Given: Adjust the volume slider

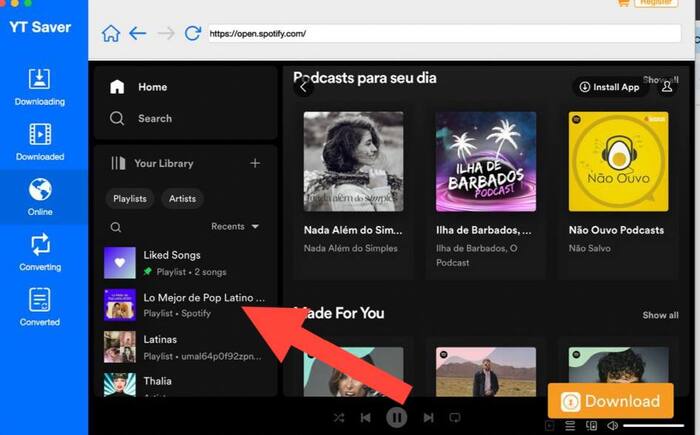Looking at the screenshot, I should click(654, 426).
